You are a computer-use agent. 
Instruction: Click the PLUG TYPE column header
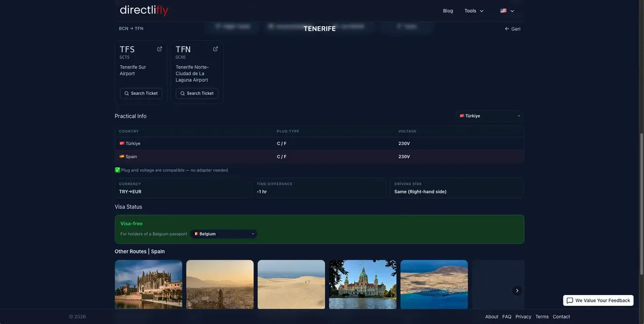click(x=288, y=132)
